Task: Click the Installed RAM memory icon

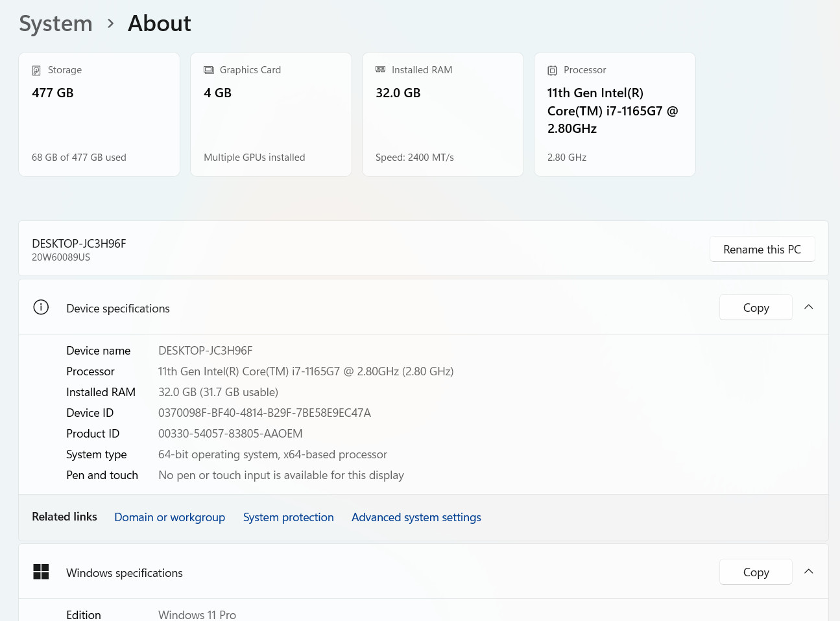Action: [381, 69]
